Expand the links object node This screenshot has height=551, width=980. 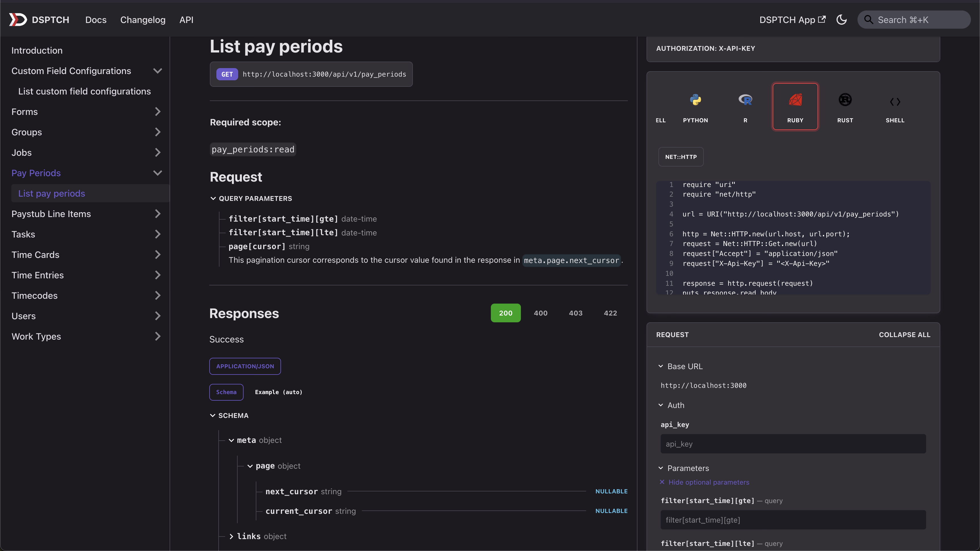click(231, 536)
